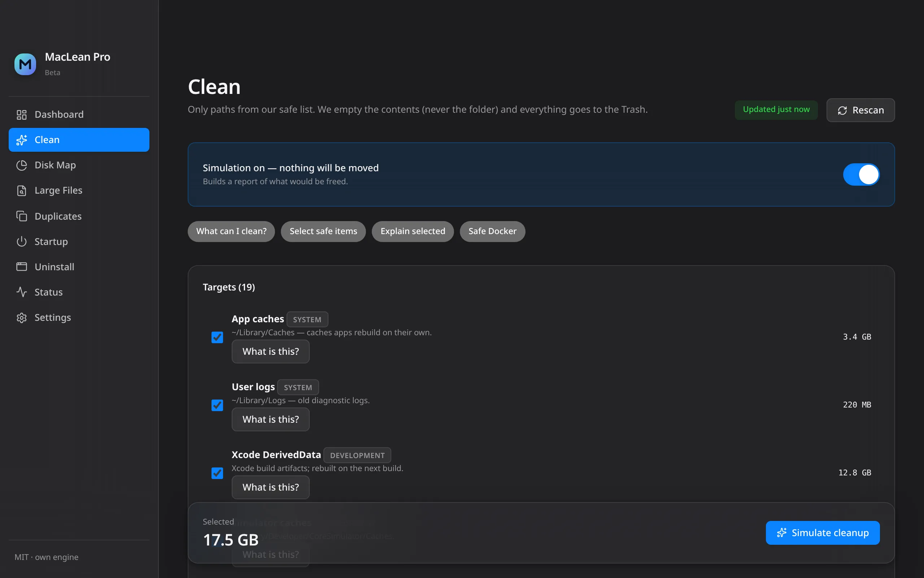The image size is (924, 578).
Task: Click the '3.4 GB' size value
Action: coord(857,337)
